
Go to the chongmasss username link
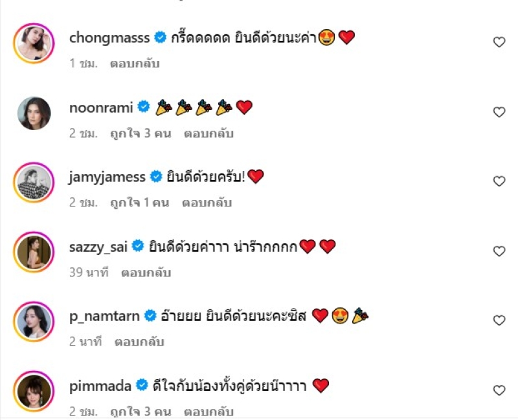(x=109, y=38)
